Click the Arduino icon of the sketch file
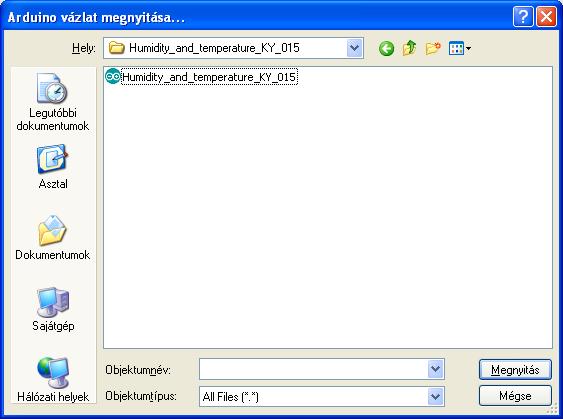 tap(112, 76)
